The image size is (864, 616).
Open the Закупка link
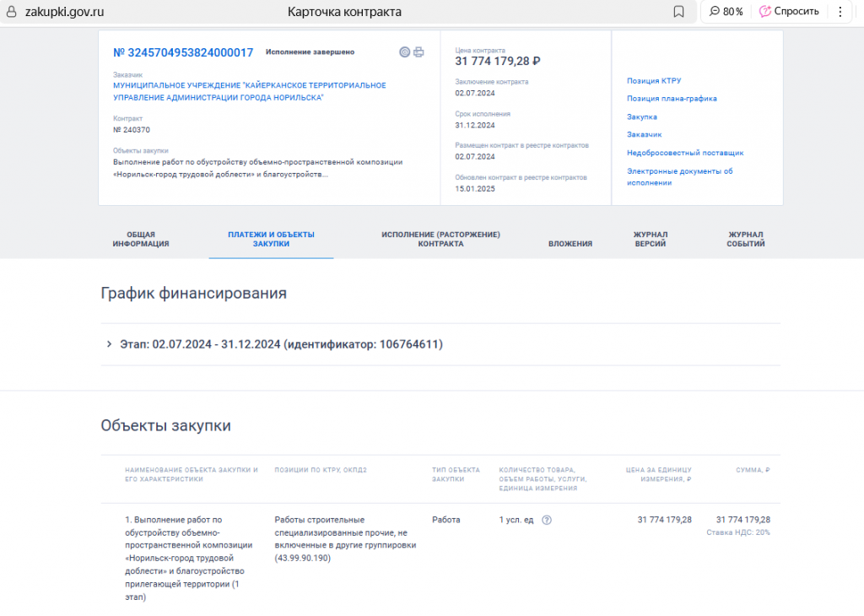tap(641, 116)
